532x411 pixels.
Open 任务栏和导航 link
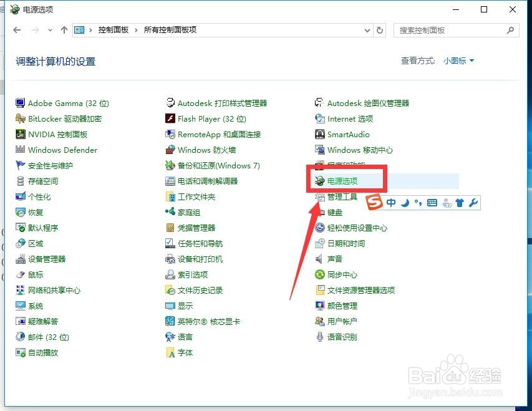click(x=200, y=243)
